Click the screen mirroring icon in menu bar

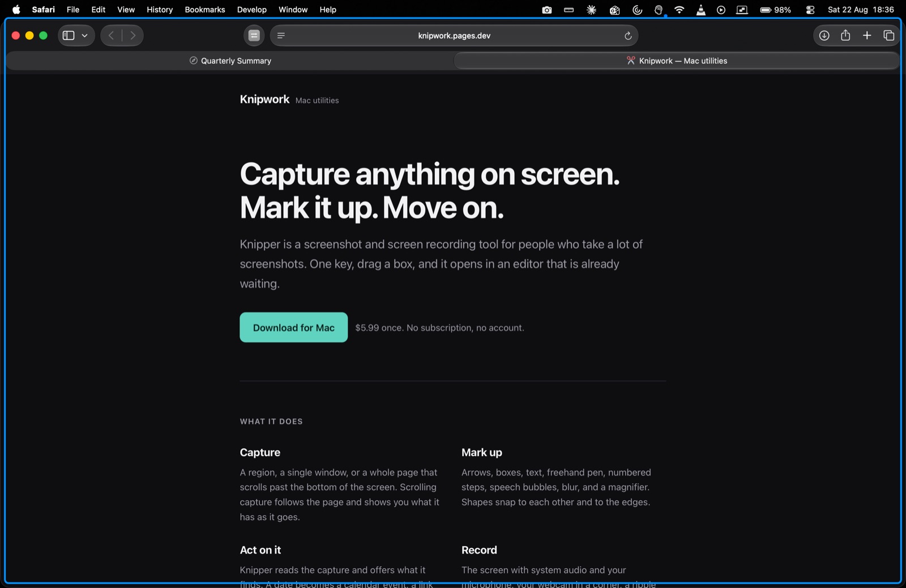coord(742,10)
